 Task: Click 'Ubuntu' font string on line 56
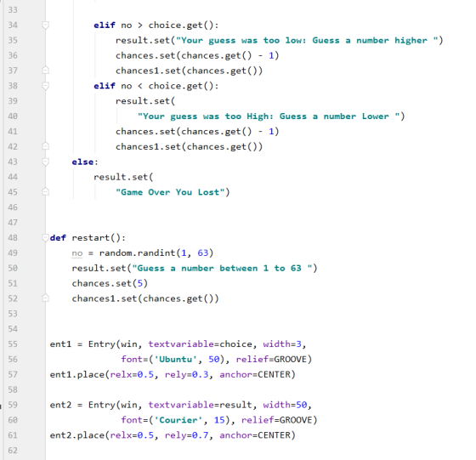click(175, 359)
